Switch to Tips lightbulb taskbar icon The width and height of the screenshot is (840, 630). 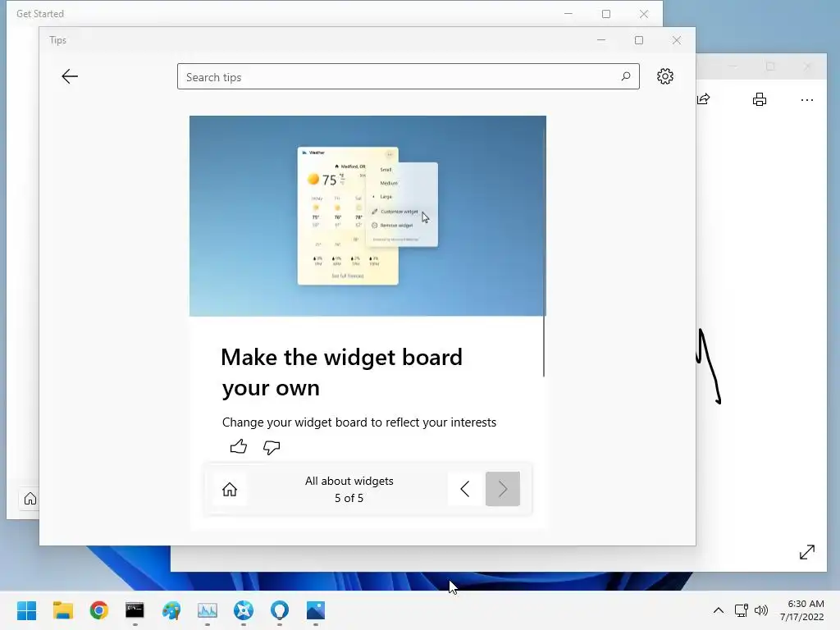coord(280,610)
